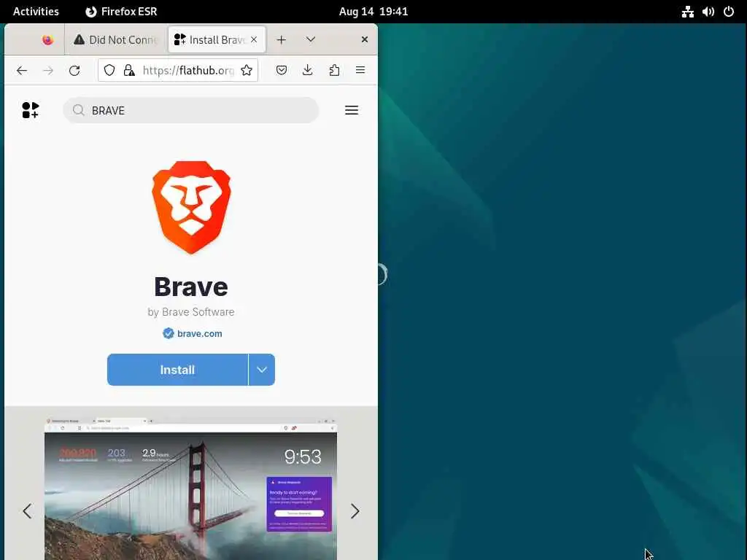Click the verified checkmark badge
The height and width of the screenshot is (560, 747).
pyautogui.click(x=169, y=333)
